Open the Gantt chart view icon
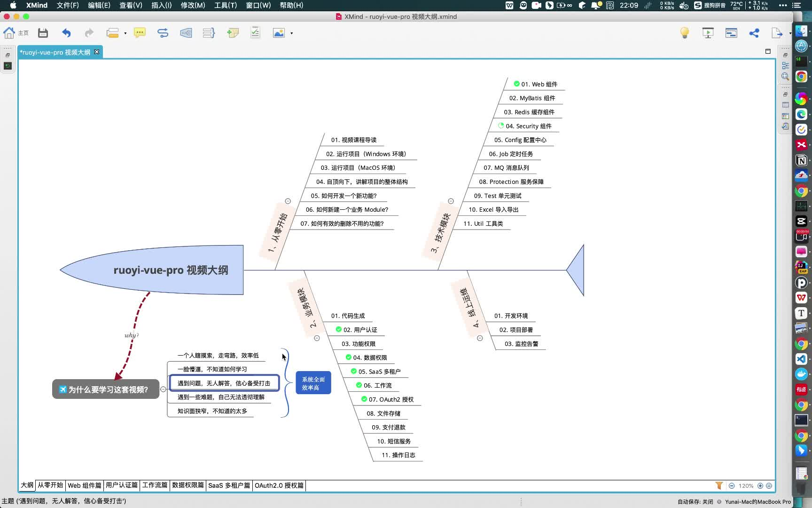This screenshot has width=812, height=508. click(x=731, y=33)
